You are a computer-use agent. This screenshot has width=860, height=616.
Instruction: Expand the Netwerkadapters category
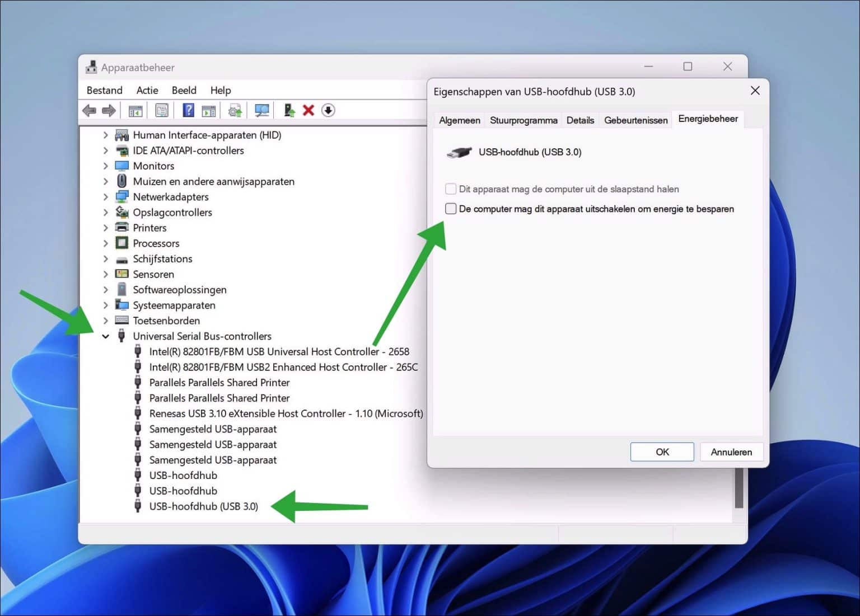pos(106,196)
